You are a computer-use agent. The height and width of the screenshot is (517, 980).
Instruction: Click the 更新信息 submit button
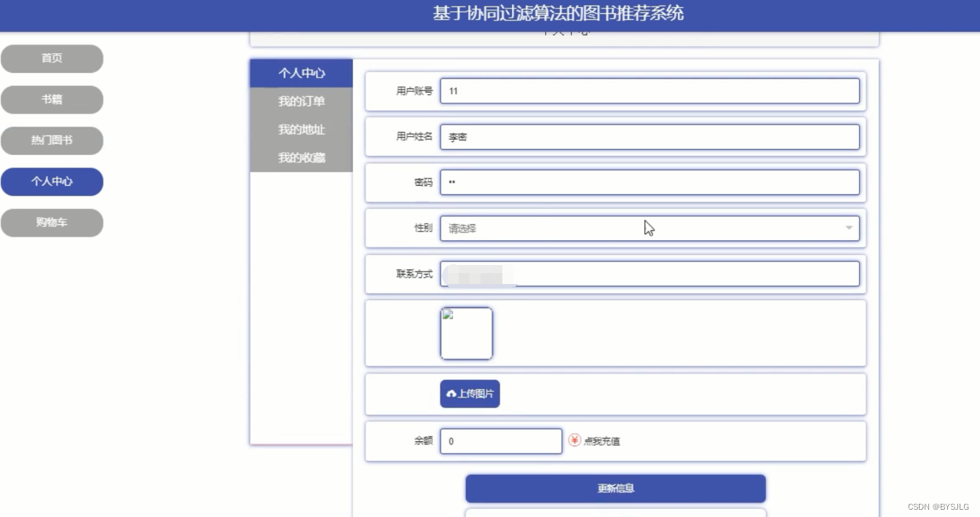[615, 489]
